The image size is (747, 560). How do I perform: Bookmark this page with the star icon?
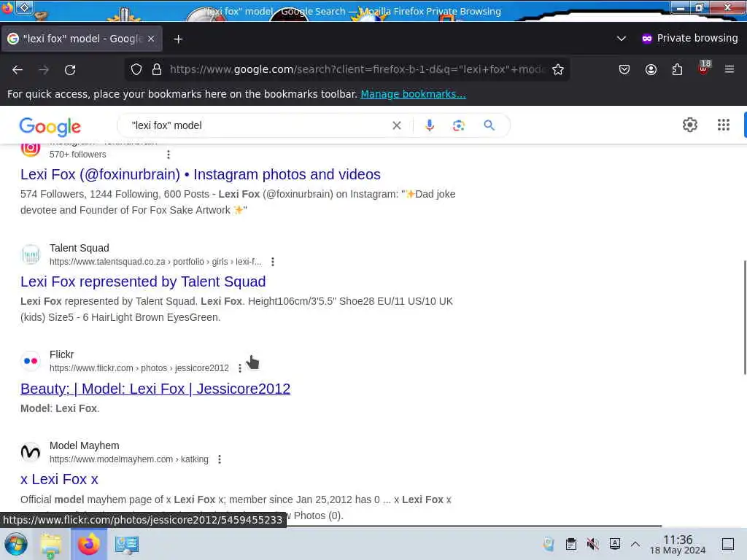point(558,69)
